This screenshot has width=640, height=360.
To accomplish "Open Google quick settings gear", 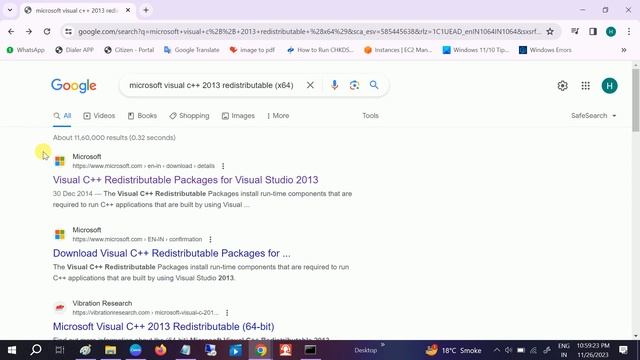I will [562, 86].
